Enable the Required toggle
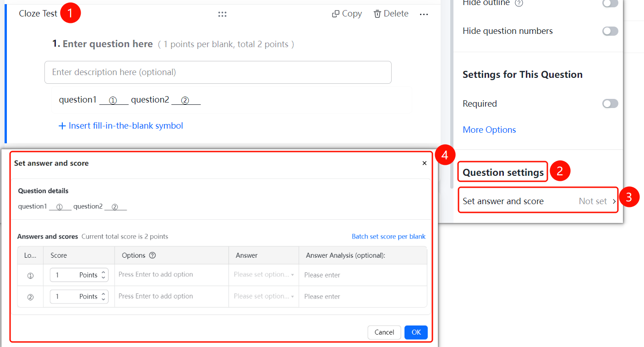The image size is (644, 347). coord(610,103)
